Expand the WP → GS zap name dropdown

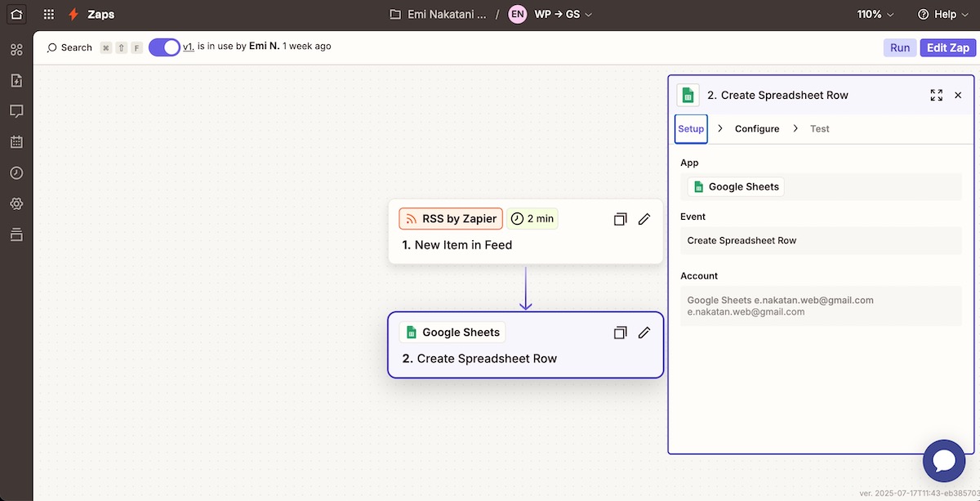[563, 14]
